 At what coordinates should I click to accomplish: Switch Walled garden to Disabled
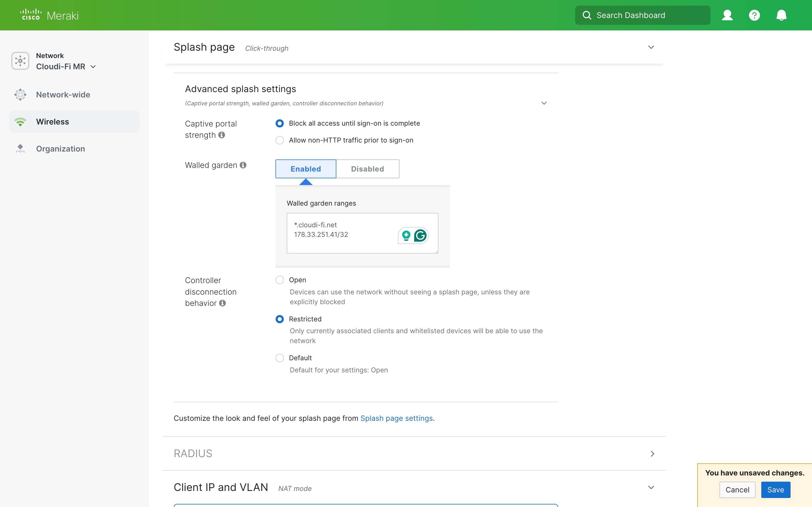(x=367, y=169)
